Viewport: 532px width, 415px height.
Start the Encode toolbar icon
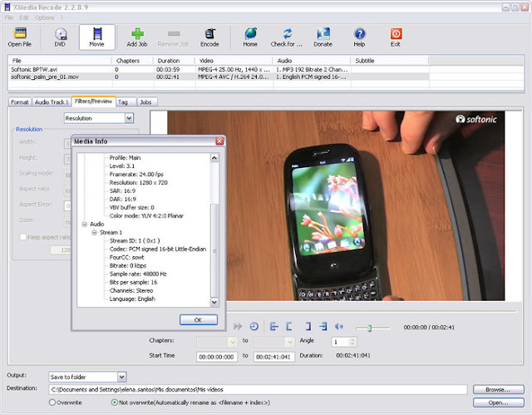pos(210,33)
